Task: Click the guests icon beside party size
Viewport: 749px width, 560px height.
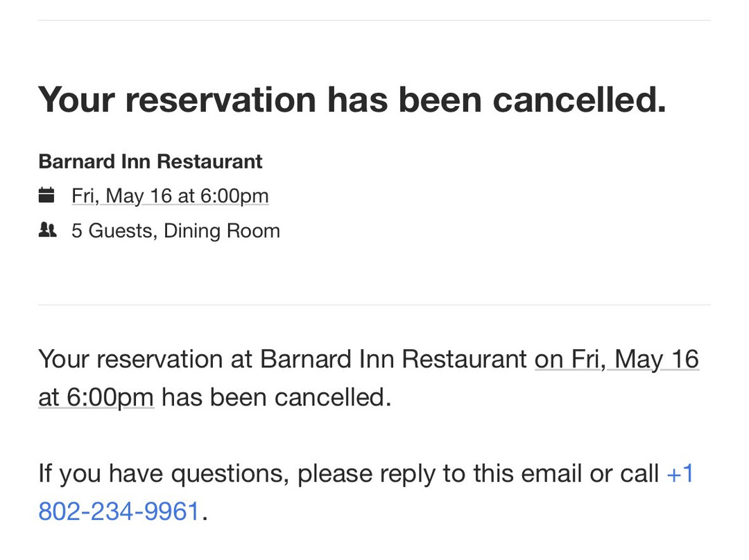Action: pyautogui.click(x=47, y=230)
